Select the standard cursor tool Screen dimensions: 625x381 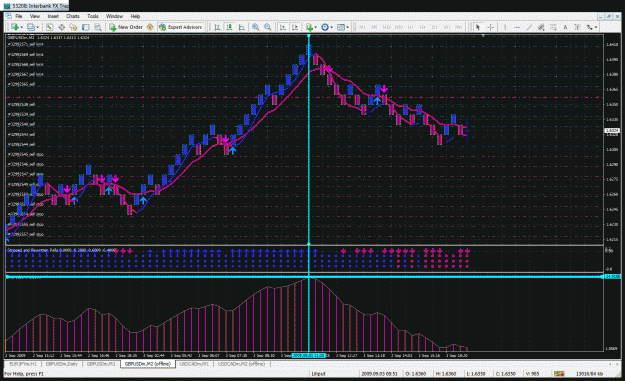[x=478, y=27]
